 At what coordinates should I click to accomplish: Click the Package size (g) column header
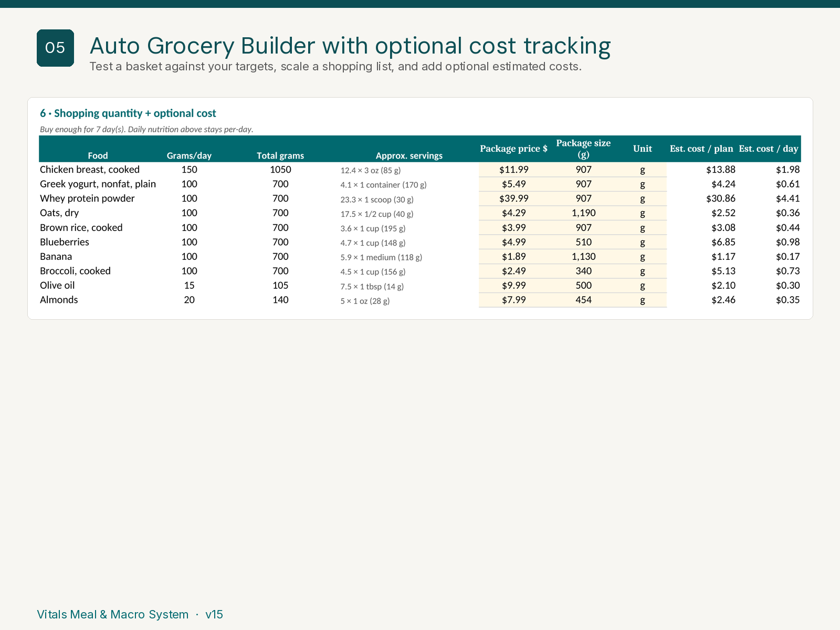583,149
